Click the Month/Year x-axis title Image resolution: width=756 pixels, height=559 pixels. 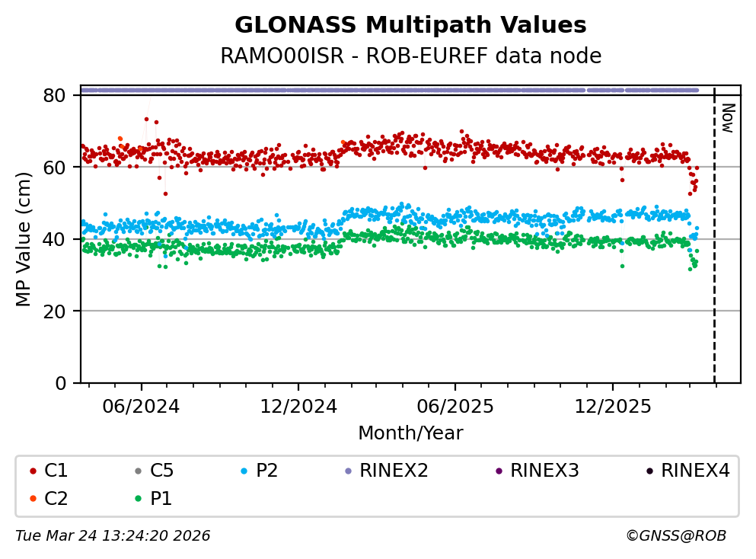point(410,433)
